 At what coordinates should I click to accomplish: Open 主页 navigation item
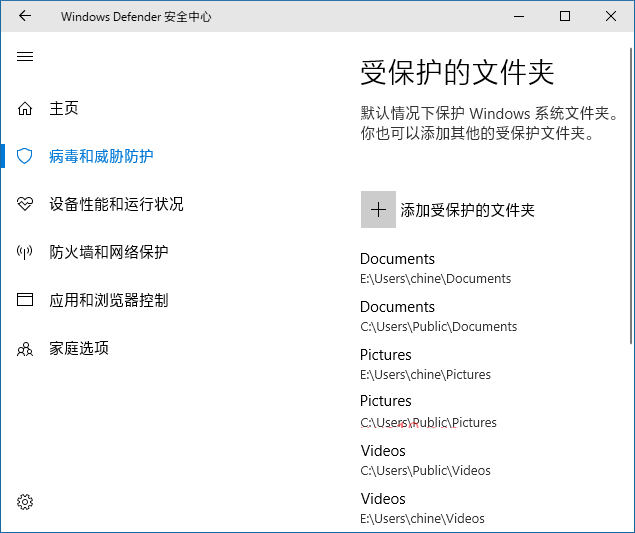(64, 108)
